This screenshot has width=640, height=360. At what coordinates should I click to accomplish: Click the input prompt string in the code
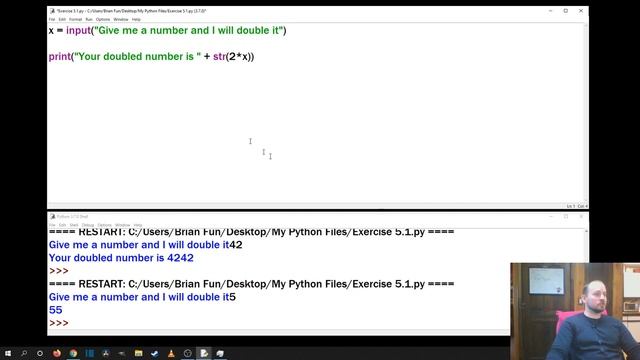click(x=189, y=31)
